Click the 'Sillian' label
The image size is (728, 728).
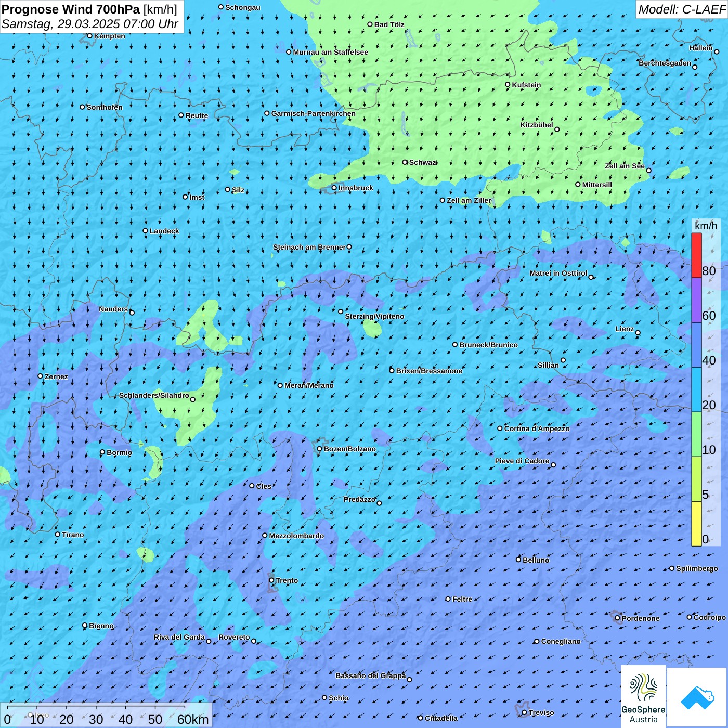click(x=548, y=365)
